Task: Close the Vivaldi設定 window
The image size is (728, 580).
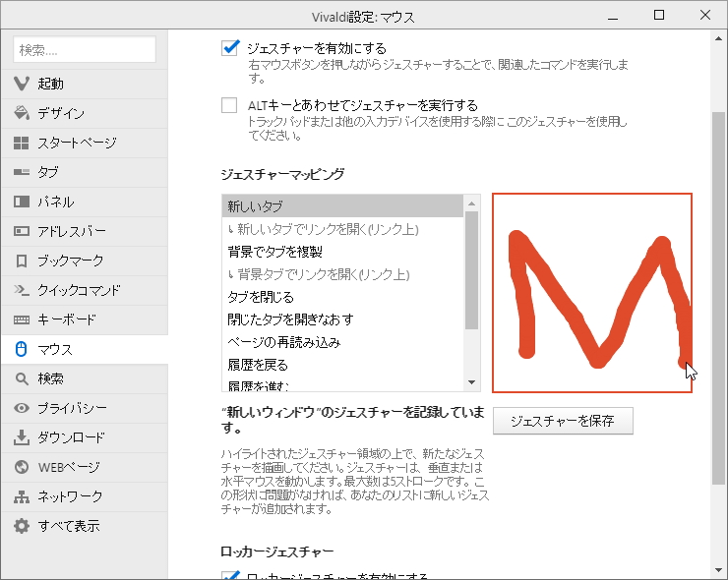Action: tap(704, 16)
